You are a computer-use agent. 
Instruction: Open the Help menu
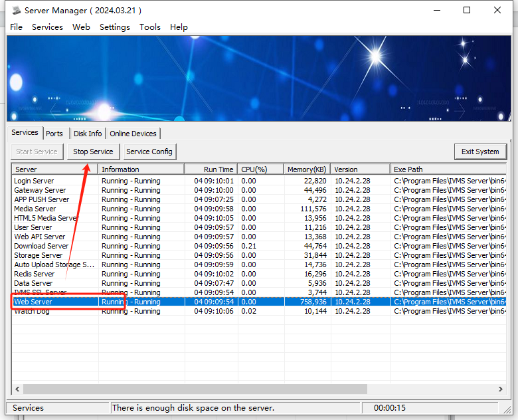(179, 27)
